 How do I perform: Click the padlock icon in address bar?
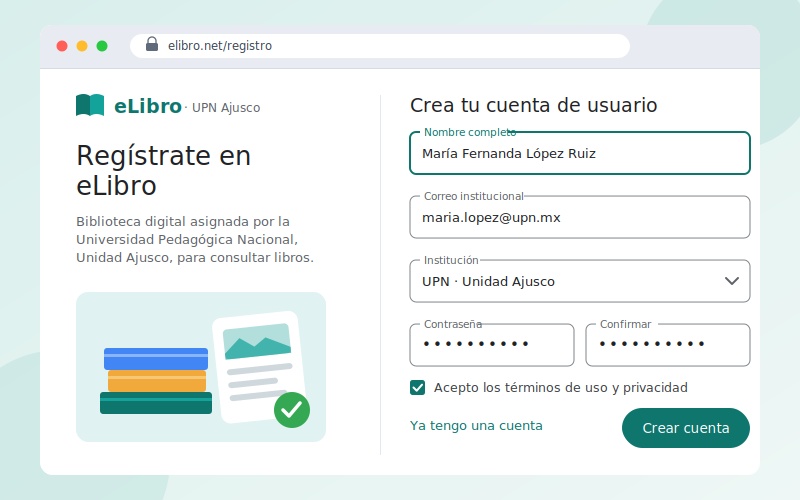152,44
